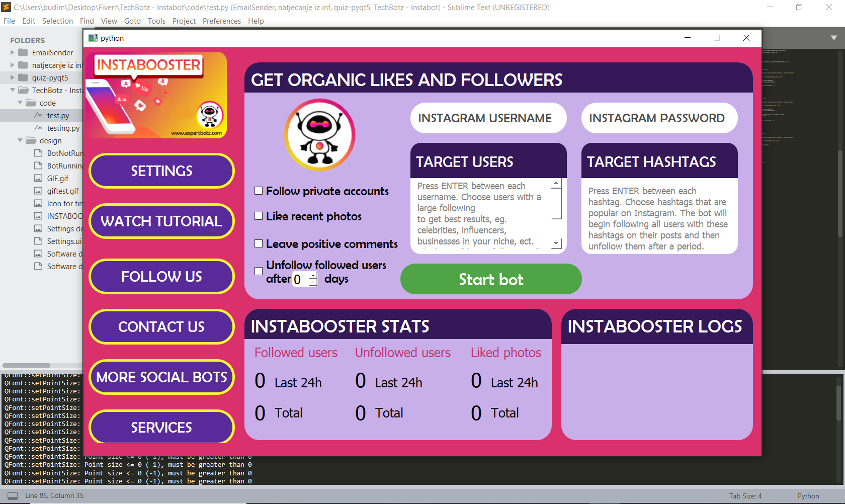Open the Selection menu

57,21
